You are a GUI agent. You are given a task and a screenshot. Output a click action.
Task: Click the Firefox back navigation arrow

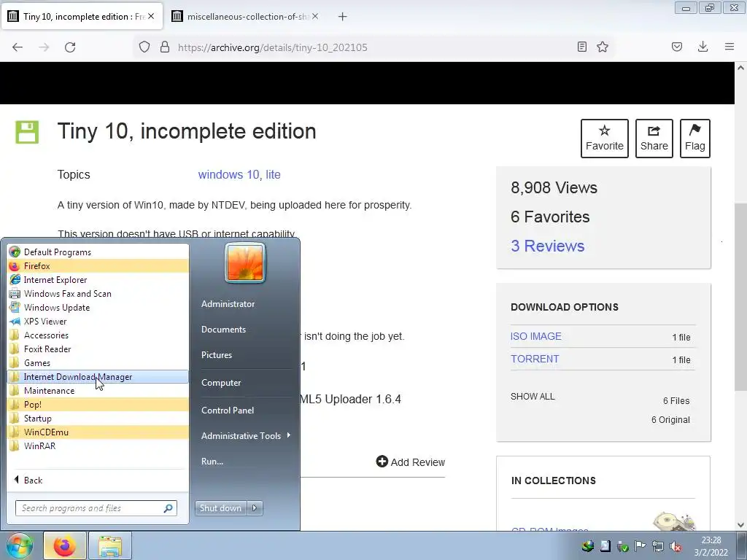point(18,47)
